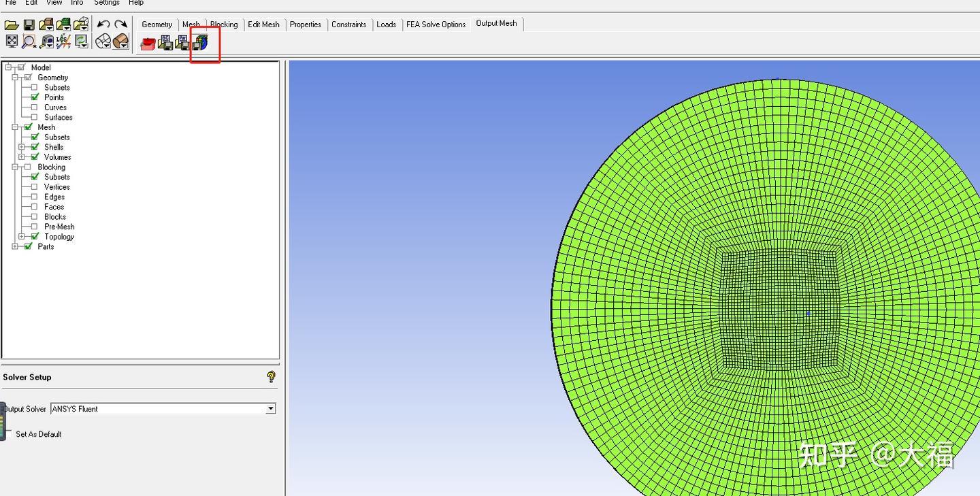This screenshot has height=496, width=980.
Task: Click the Save Project floppy icon
Action: [29, 25]
